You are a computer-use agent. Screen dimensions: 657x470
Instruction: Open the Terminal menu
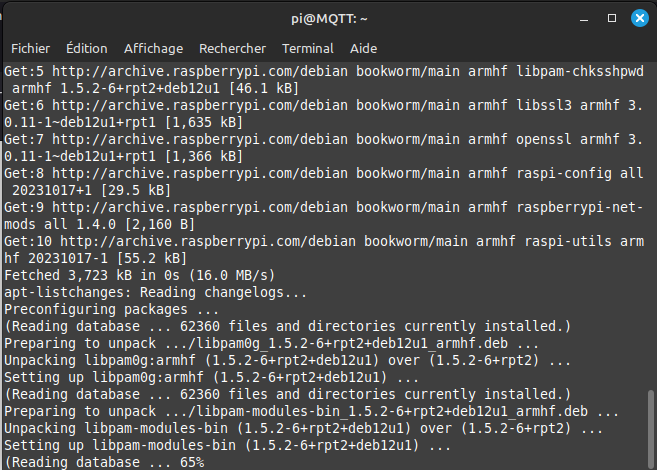pyautogui.click(x=308, y=48)
